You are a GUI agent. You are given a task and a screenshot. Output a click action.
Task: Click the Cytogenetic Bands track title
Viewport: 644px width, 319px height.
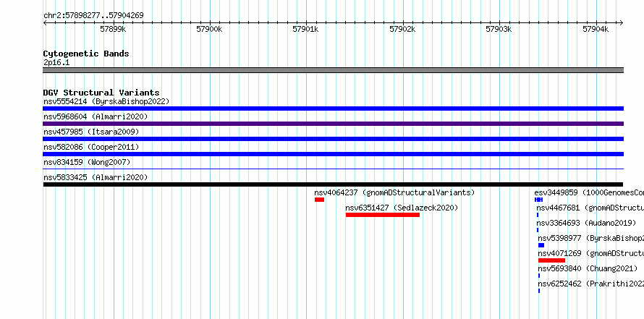tap(86, 54)
